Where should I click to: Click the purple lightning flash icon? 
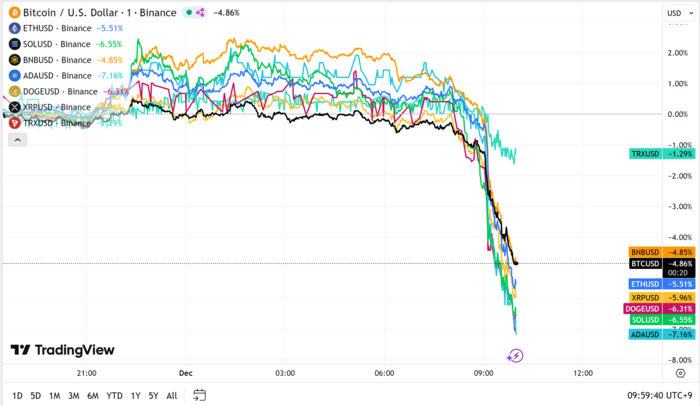pyautogui.click(x=515, y=355)
